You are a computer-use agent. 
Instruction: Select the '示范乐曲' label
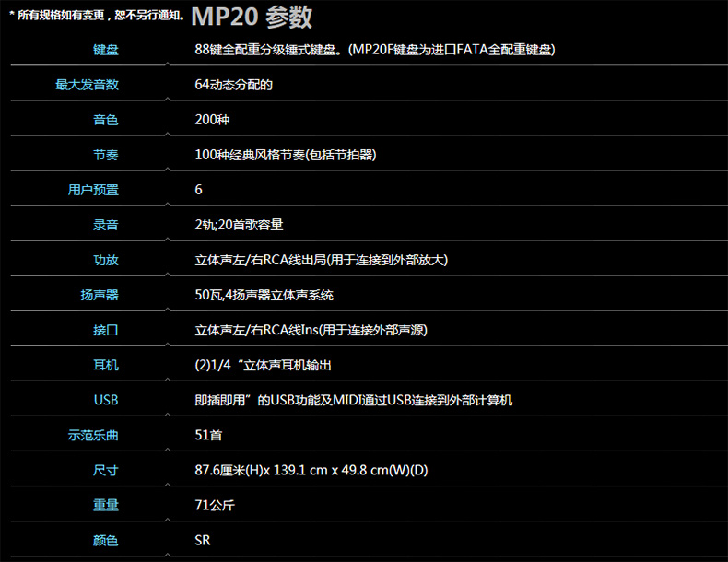[x=93, y=435]
